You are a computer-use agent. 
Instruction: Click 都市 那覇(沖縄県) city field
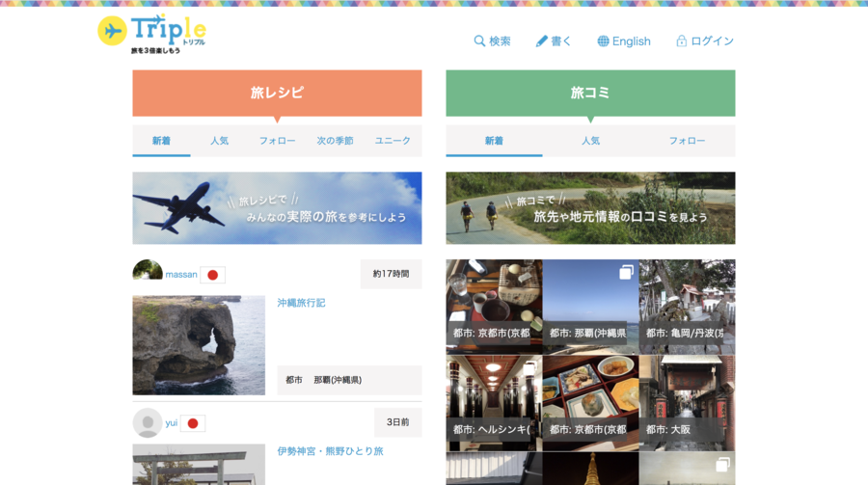click(349, 380)
